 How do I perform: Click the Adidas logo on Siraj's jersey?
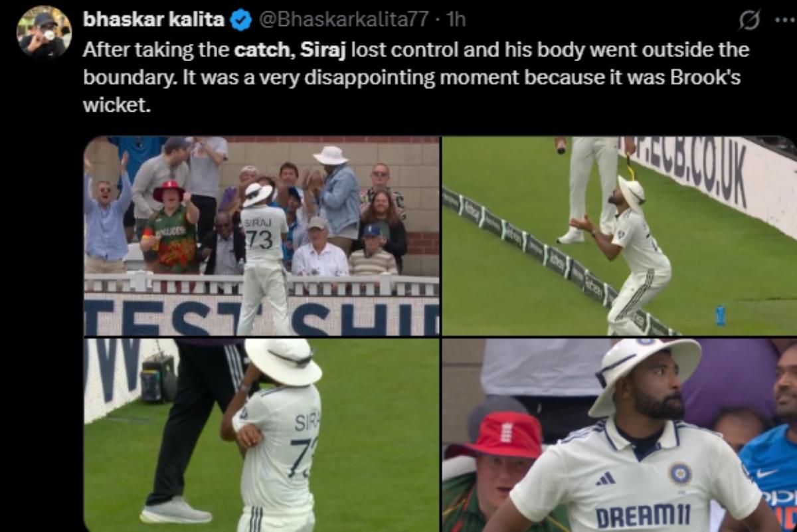pyautogui.click(x=604, y=478)
